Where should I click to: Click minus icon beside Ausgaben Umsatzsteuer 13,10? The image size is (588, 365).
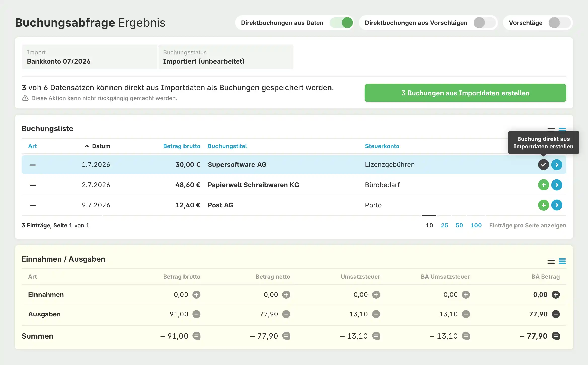[376, 314]
